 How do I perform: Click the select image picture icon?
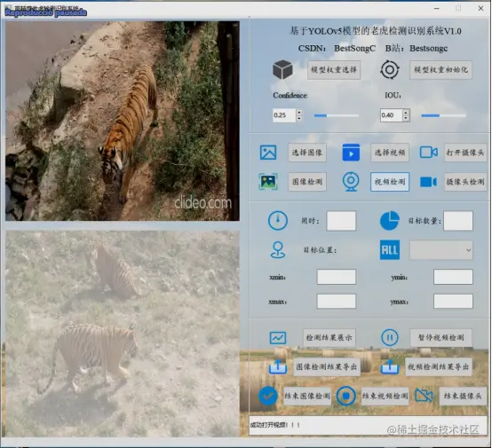coord(268,153)
